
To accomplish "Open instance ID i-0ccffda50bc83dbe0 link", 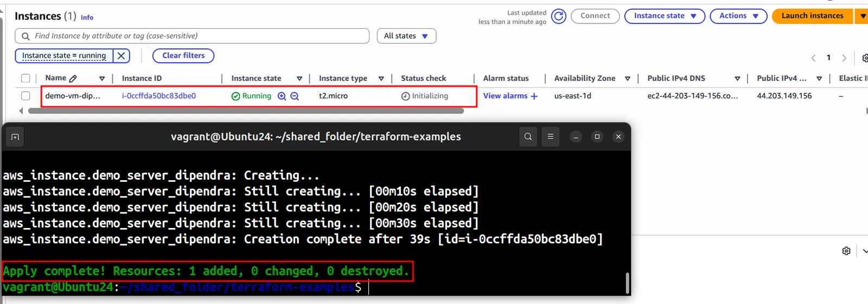I will pos(159,96).
